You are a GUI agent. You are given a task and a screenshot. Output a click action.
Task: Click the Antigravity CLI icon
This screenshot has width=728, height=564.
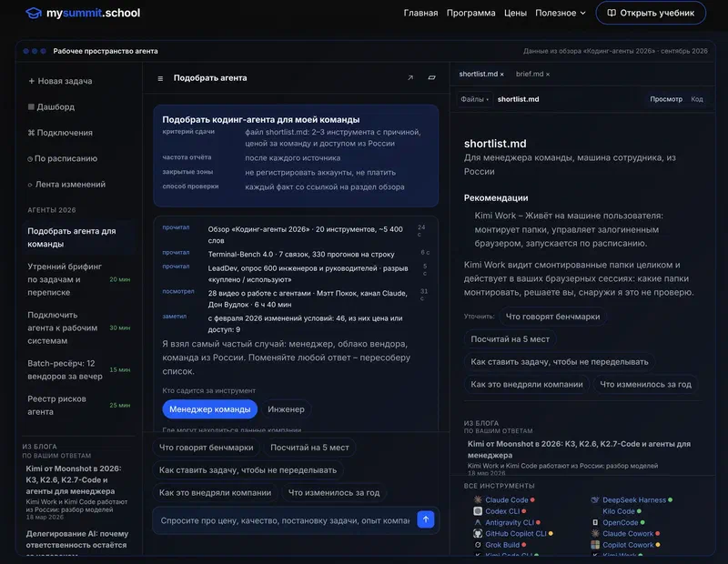(x=478, y=522)
